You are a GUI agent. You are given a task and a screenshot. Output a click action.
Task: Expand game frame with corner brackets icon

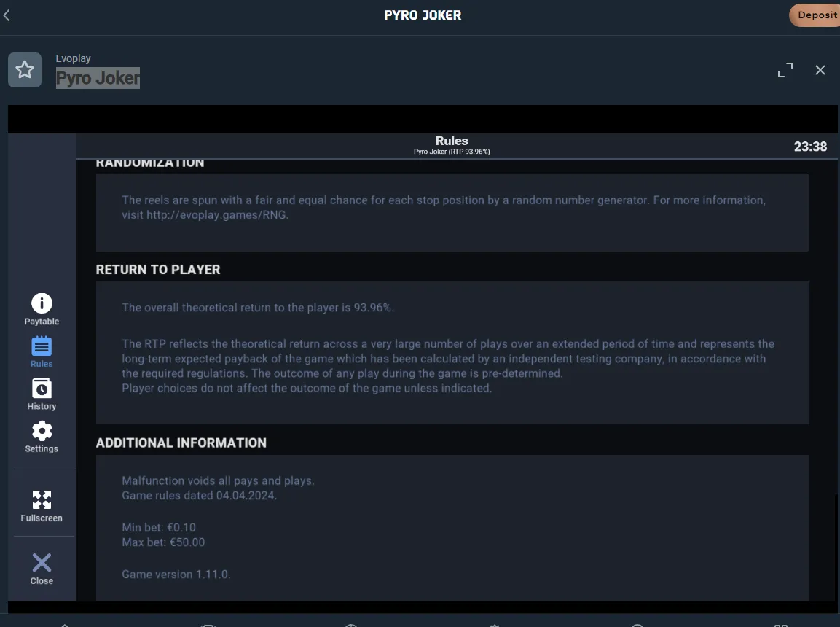point(785,70)
